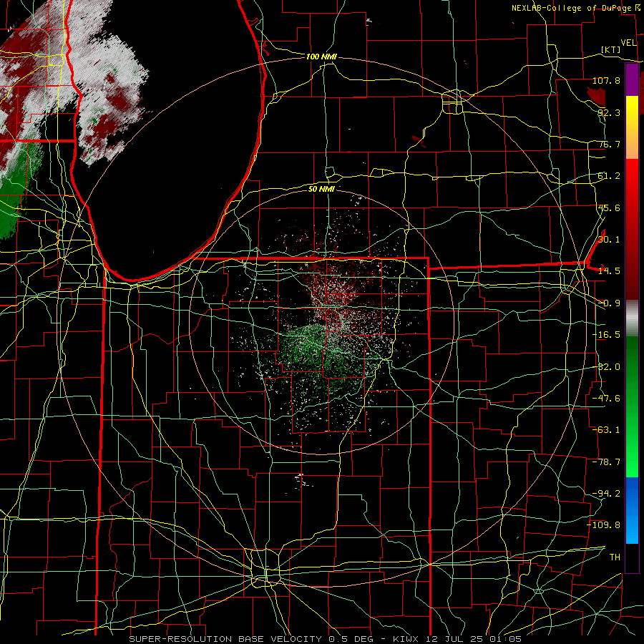The height and width of the screenshot is (644, 644).
Task: Click the 50 NMI range ring label
Action: pyautogui.click(x=321, y=189)
